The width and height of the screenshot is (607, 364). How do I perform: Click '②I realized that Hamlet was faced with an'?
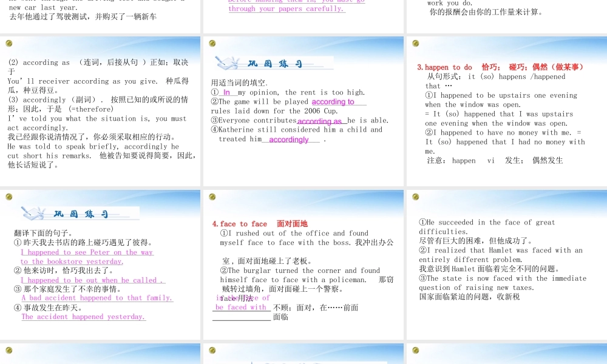[x=501, y=251]
